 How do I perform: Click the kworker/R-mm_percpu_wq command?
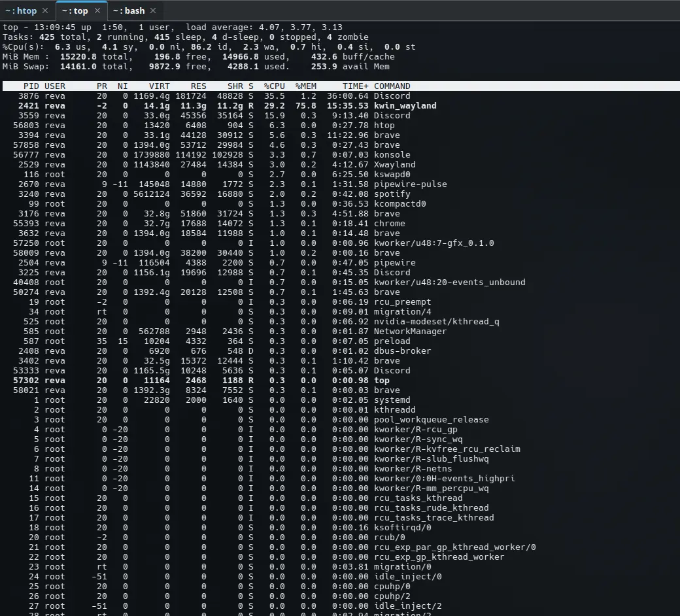pyautogui.click(x=431, y=488)
